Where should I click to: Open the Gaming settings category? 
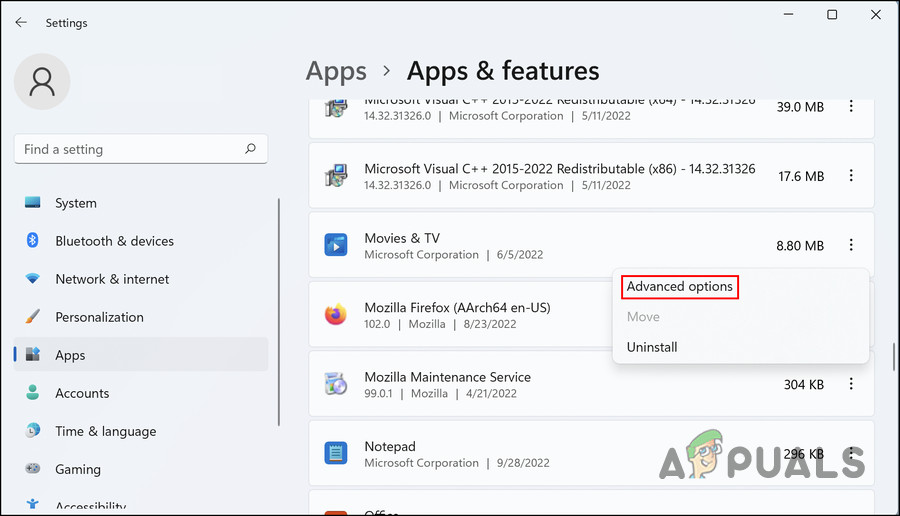(x=141, y=469)
